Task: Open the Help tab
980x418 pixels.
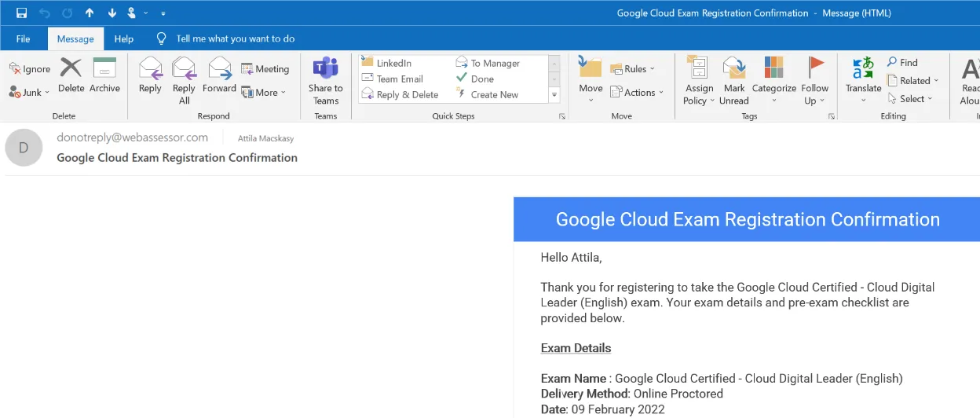Action: click(124, 38)
